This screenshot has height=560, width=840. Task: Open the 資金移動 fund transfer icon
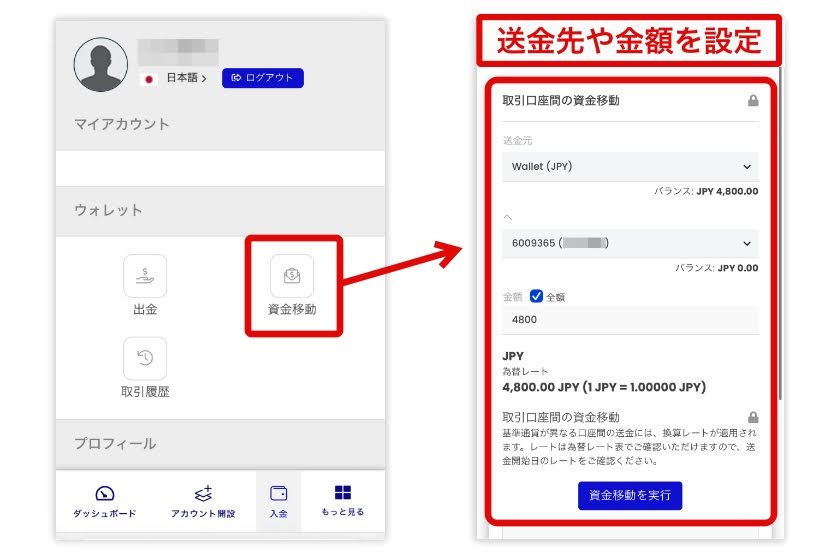292,276
